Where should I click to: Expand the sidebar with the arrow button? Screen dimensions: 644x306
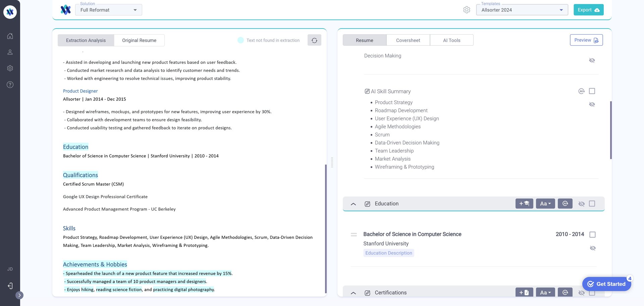[19, 295]
